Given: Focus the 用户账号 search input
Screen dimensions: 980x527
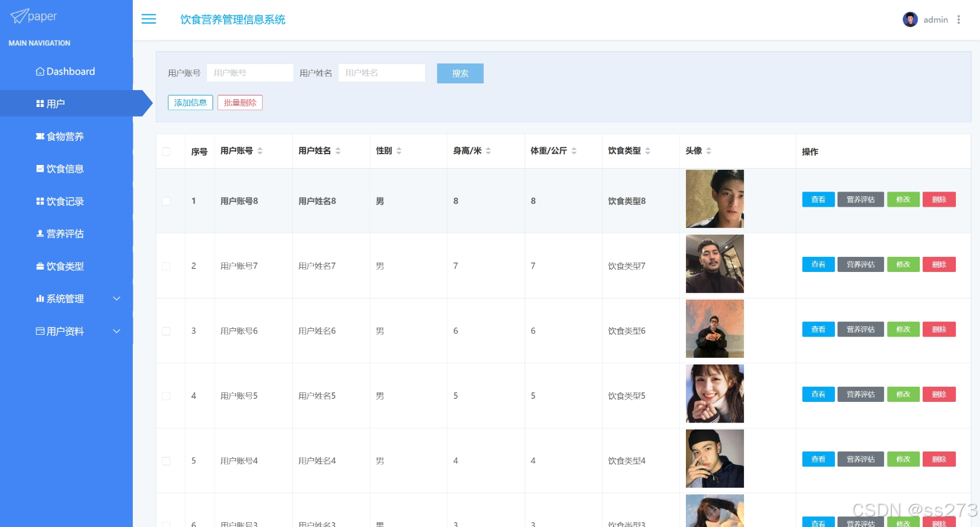Looking at the screenshot, I should point(250,73).
